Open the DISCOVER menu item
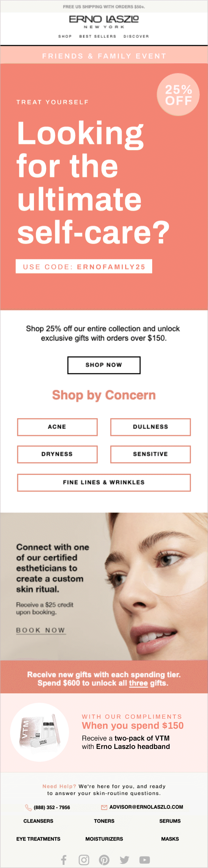Viewport: 208px width, 868px height. pos(136,36)
